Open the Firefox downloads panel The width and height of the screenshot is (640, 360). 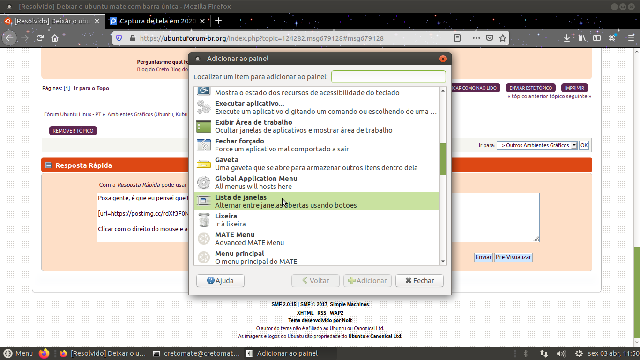pyautogui.click(x=567, y=38)
